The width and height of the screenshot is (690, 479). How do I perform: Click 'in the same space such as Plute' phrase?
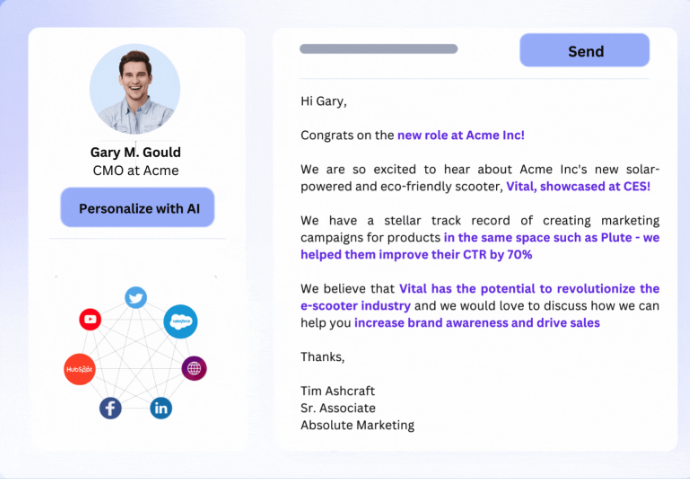(538, 238)
